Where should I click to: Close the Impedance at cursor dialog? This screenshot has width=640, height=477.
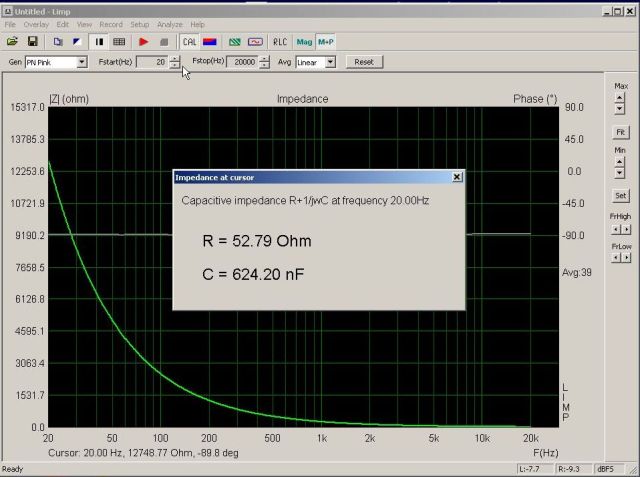[457, 177]
